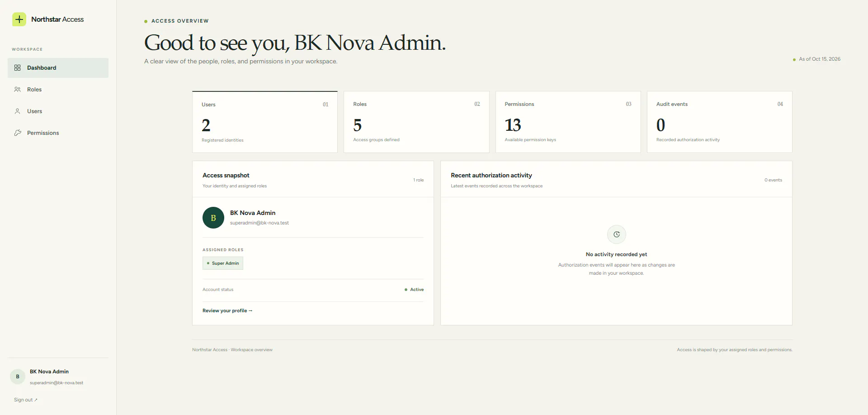Open the Users stat card showing 2
The width and height of the screenshot is (868, 415).
(x=265, y=122)
